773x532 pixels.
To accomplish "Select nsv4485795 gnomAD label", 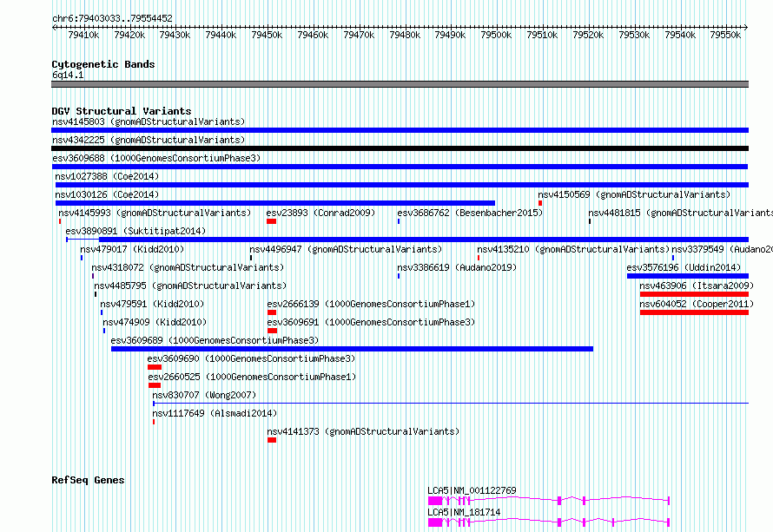I will click(190, 286).
